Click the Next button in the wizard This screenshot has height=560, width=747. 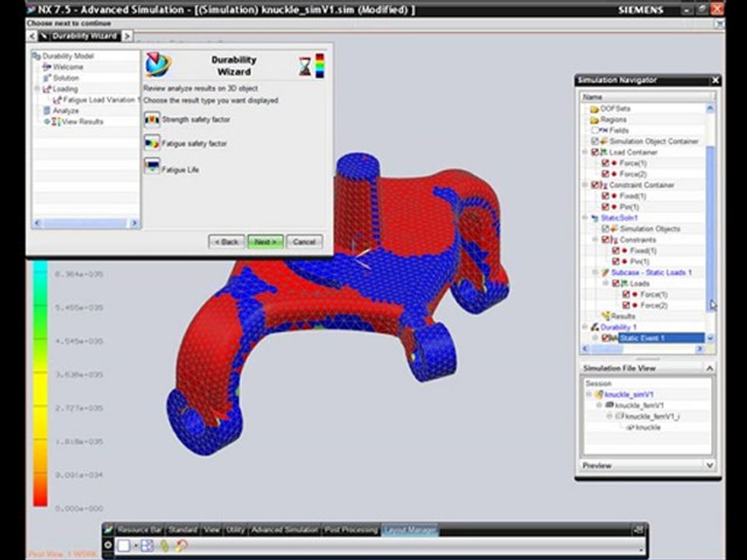pos(265,242)
